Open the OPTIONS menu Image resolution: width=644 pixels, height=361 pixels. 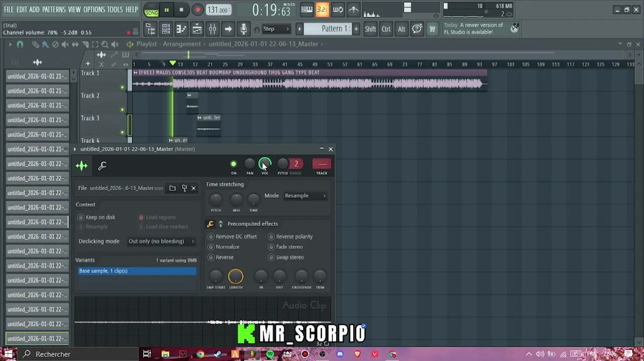tap(94, 10)
